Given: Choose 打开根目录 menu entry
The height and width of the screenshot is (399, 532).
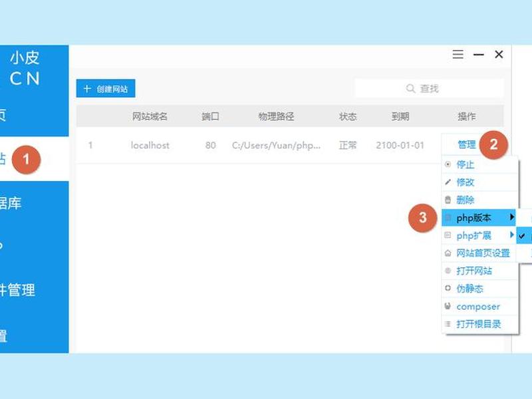Looking at the screenshot, I should click(478, 324).
